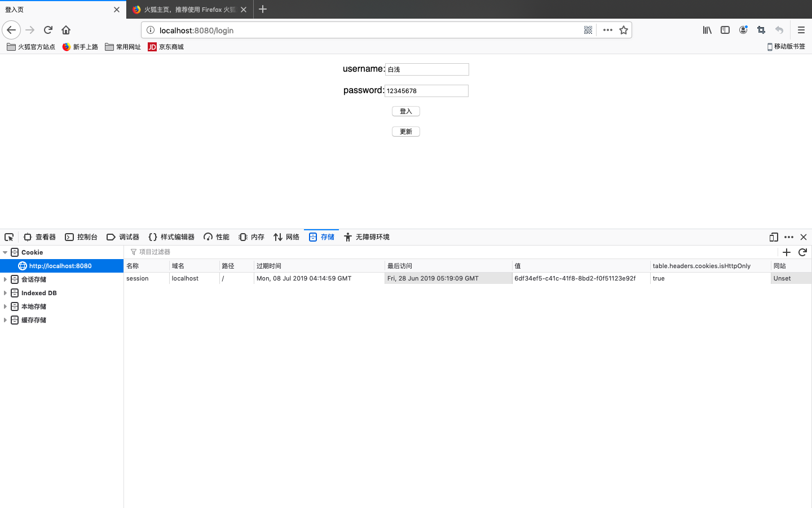Select the localhost domain cell

[x=195, y=278]
